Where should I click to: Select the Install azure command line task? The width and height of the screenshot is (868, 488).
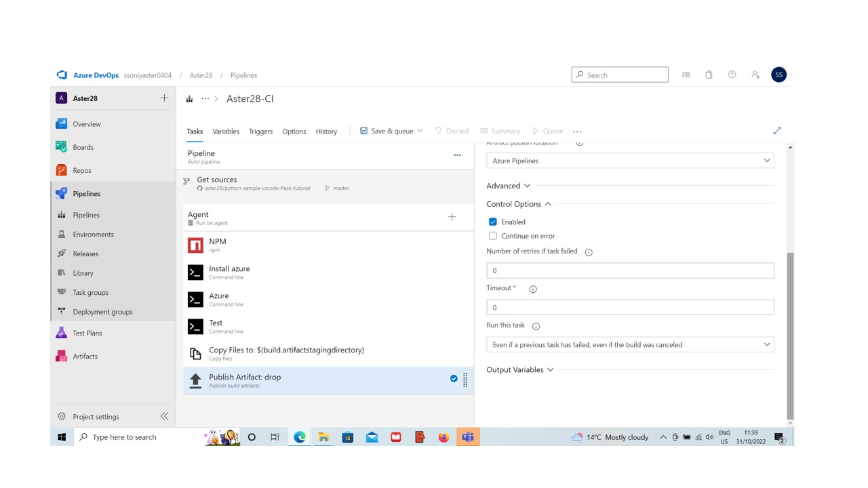coord(328,272)
